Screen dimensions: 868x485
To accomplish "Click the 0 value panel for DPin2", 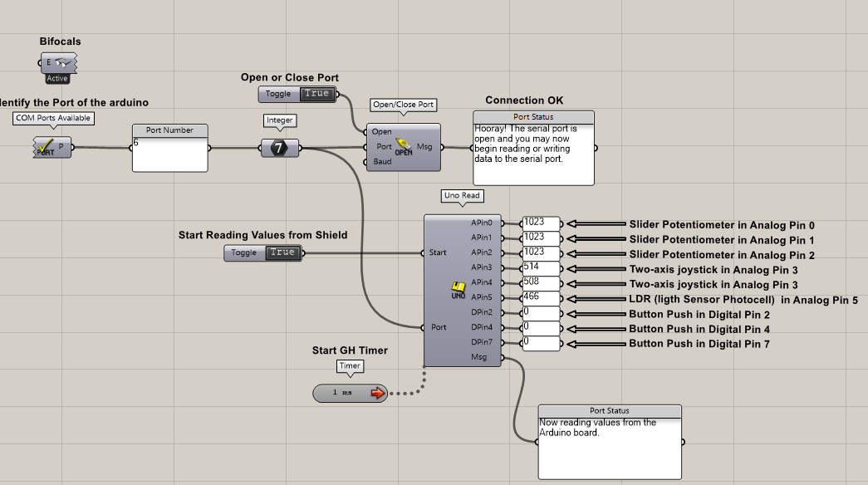I will [542, 313].
